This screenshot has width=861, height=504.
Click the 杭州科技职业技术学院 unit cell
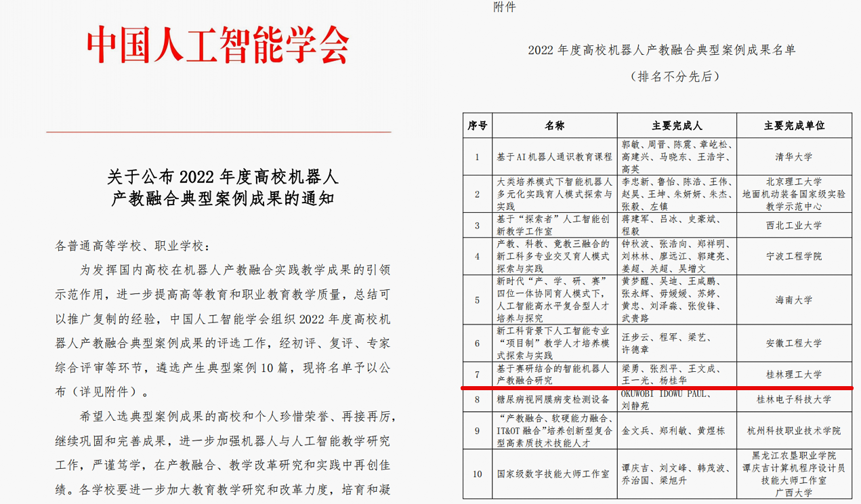point(794,431)
